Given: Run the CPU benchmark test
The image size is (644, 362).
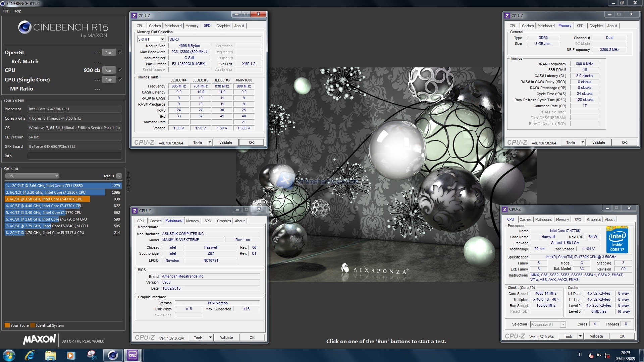Looking at the screenshot, I should 109,70.
